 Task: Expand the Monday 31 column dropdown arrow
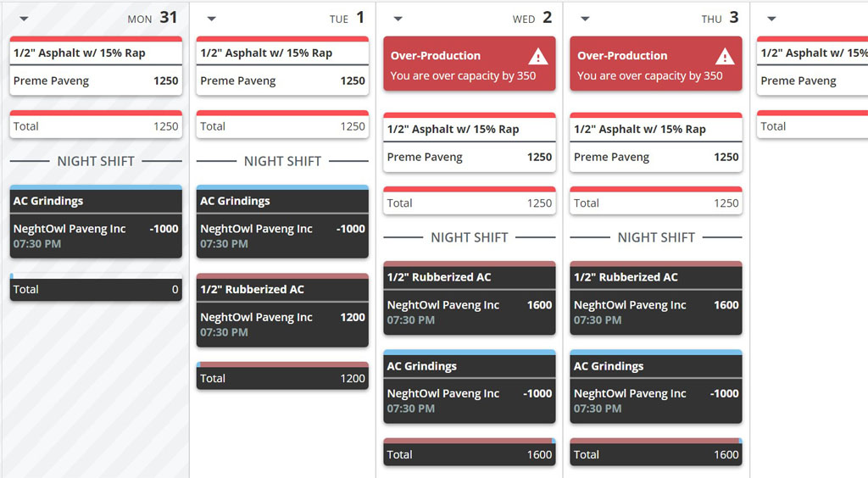[24, 19]
